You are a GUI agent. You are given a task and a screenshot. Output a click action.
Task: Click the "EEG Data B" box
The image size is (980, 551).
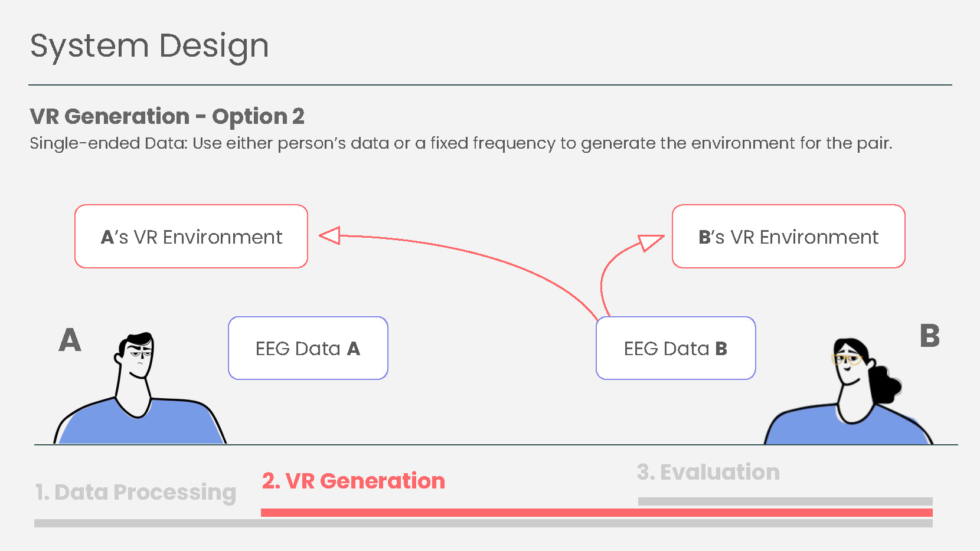(675, 349)
